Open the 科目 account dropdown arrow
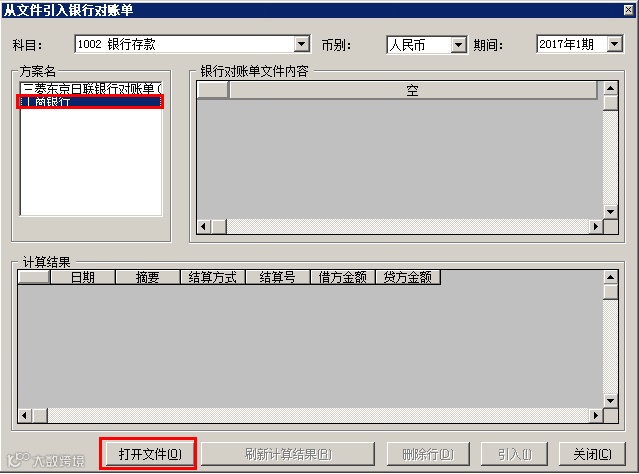Image resolution: width=639 pixels, height=474 pixels. (x=302, y=44)
